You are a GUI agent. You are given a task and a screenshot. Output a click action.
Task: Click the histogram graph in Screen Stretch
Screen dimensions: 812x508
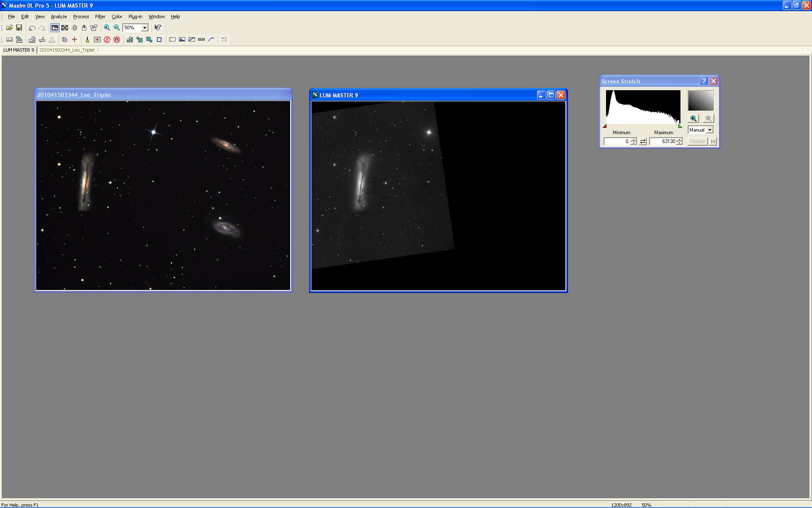click(x=643, y=107)
